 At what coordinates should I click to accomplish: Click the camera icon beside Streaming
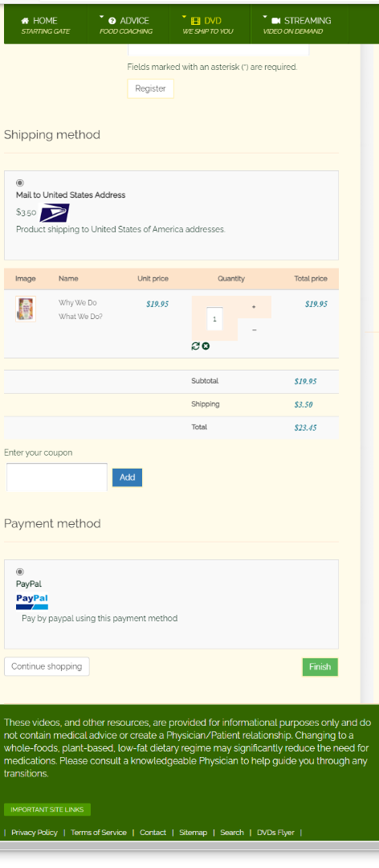tap(276, 20)
